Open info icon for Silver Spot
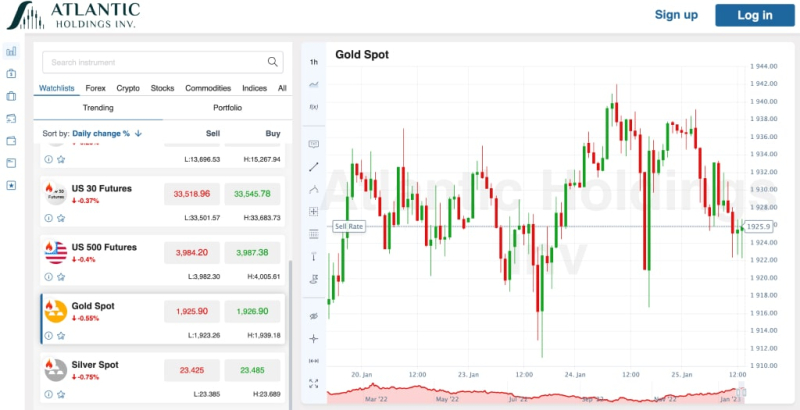 [x=48, y=394]
